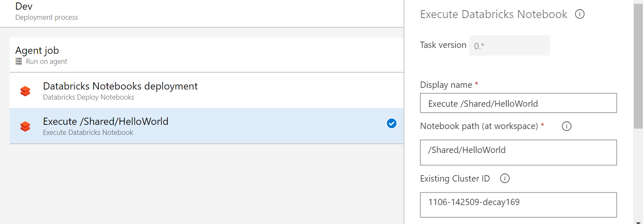
Task: Click the Databricks icon on Notebooks deployment task
Action: (25, 91)
